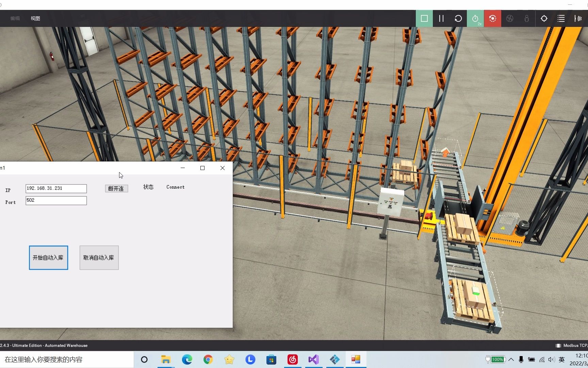Click the sound waves icon on the toolbar
Image resolution: width=588 pixels, height=368 pixels.
[579, 18]
